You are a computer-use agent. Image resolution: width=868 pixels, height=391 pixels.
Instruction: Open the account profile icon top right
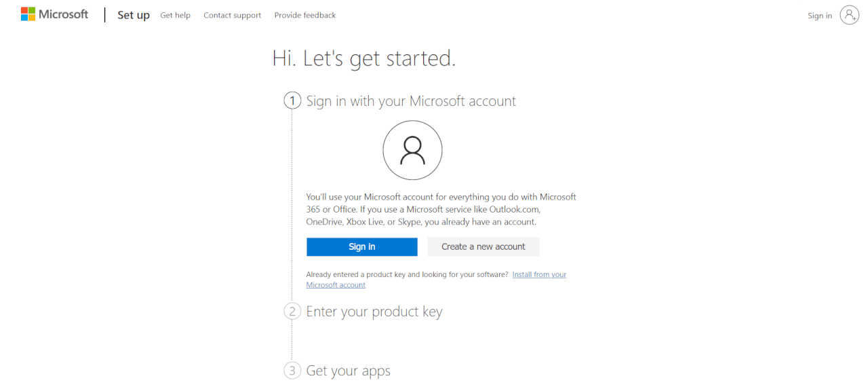point(850,15)
